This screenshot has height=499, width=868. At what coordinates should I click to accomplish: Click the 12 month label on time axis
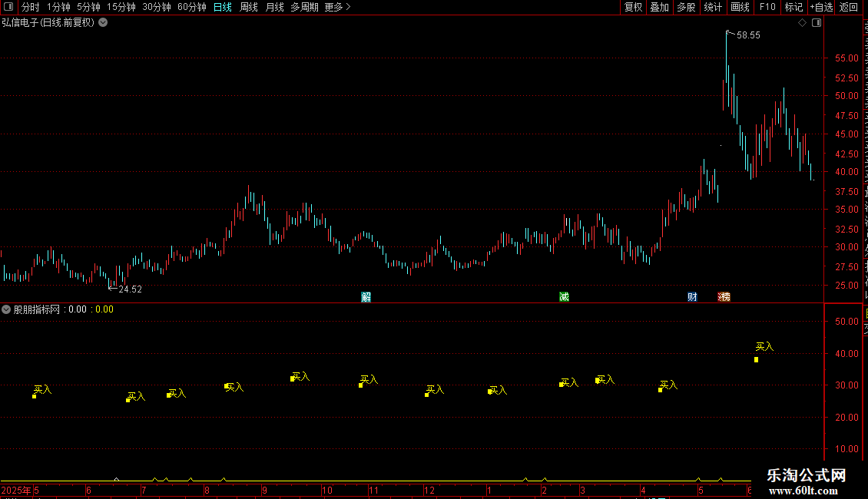pos(429,490)
